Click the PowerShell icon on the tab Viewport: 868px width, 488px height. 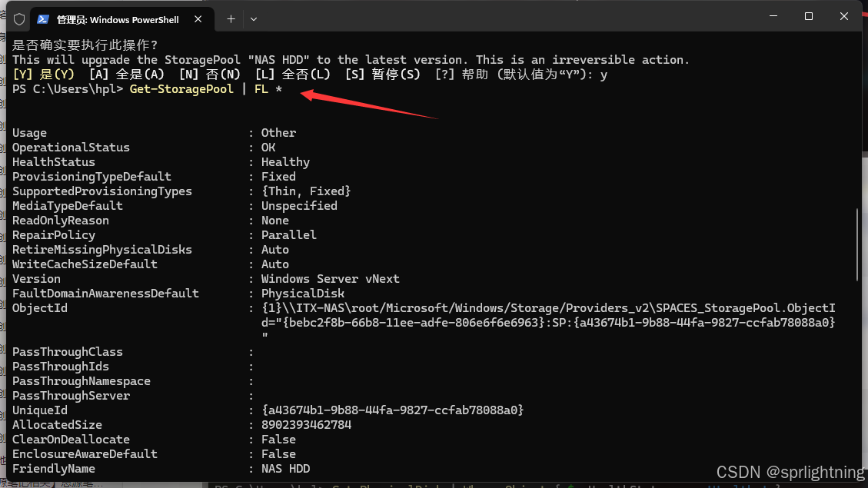42,19
